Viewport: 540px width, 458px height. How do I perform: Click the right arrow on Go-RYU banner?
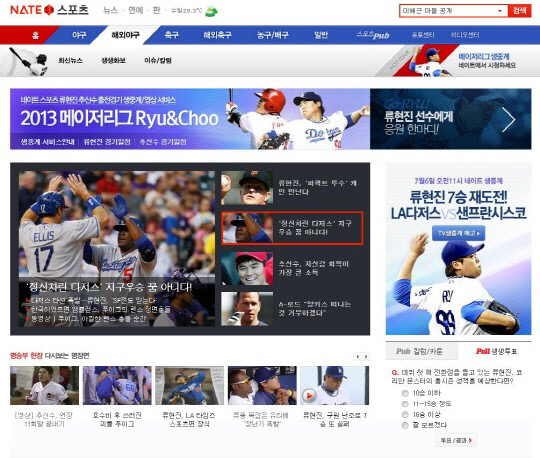[508, 119]
